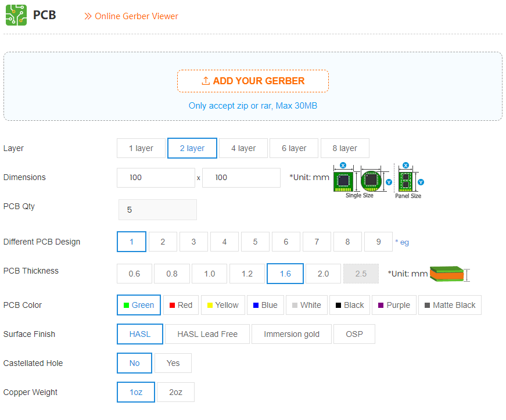Image resolution: width=506 pixels, height=420 pixels.
Task: Switch to the 4 layer option
Action: tap(243, 148)
